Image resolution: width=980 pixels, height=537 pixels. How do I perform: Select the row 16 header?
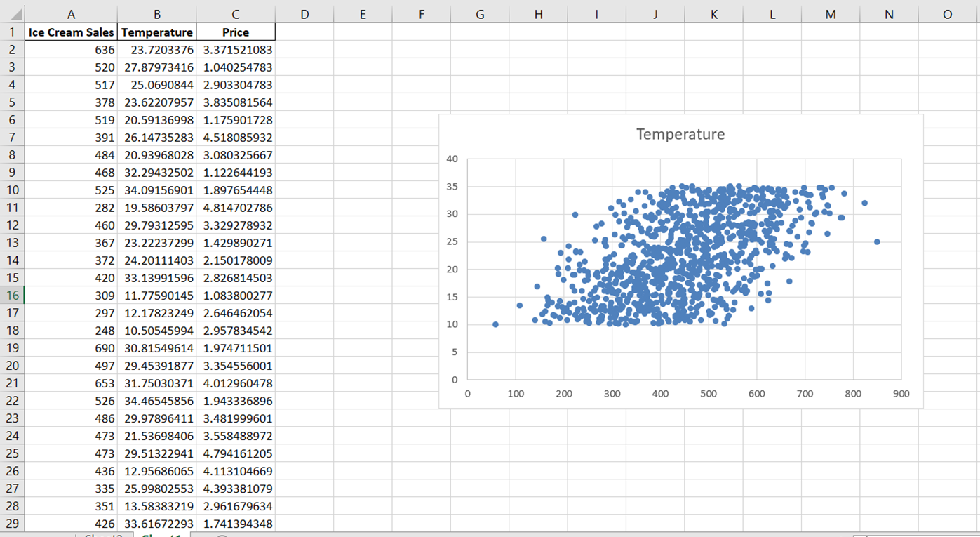12,296
